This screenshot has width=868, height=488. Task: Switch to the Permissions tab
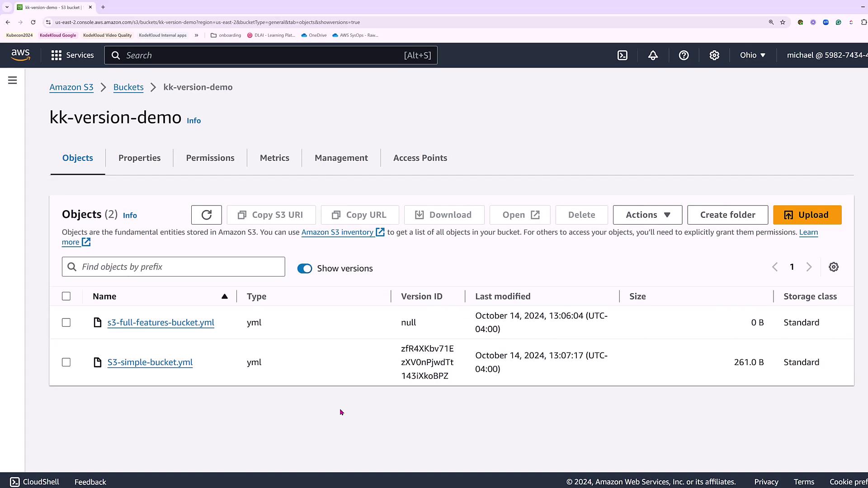coord(210,158)
